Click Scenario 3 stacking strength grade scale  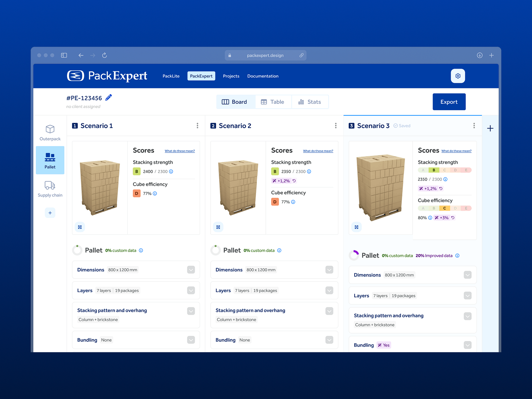(x=444, y=170)
